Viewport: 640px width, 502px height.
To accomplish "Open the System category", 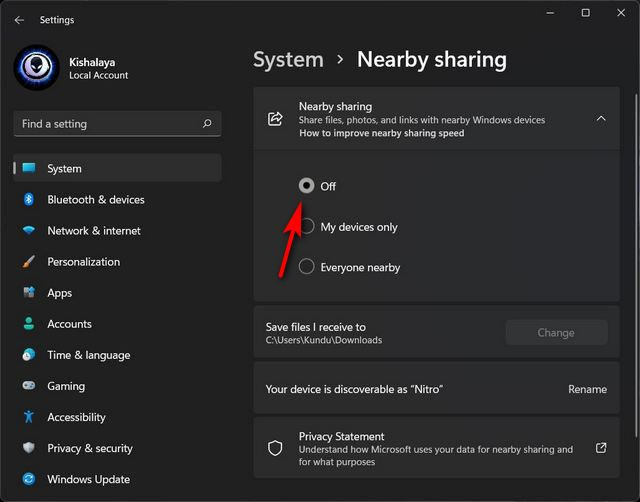I will pos(118,168).
